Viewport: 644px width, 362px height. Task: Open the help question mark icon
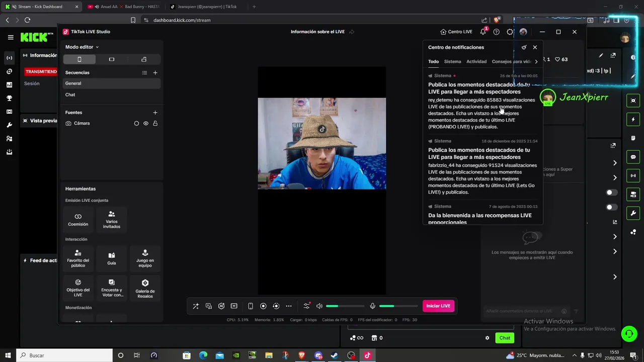pos(497,32)
